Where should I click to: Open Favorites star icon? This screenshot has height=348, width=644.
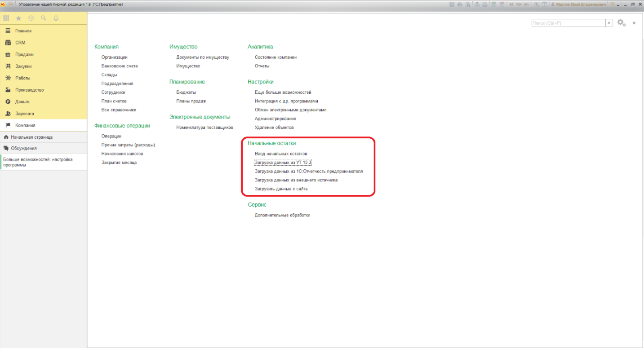click(18, 18)
